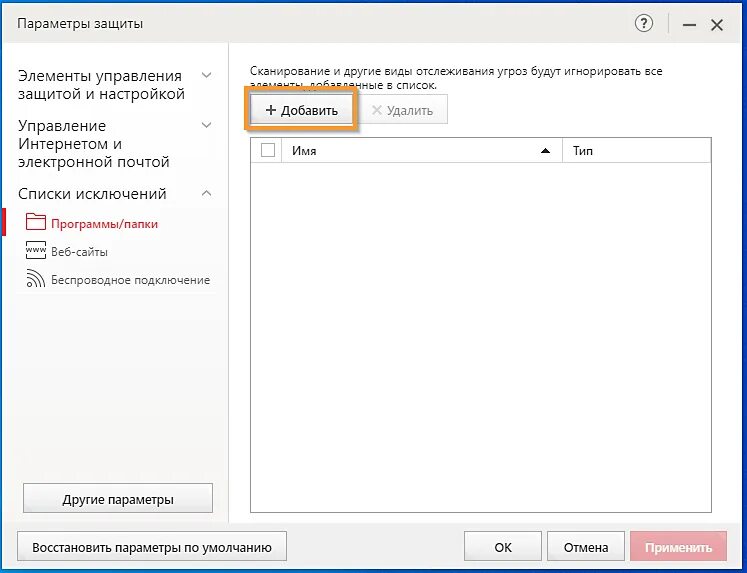The height and width of the screenshot is (573, 747).
Task: Click the Добавить button
Action: 301,110
